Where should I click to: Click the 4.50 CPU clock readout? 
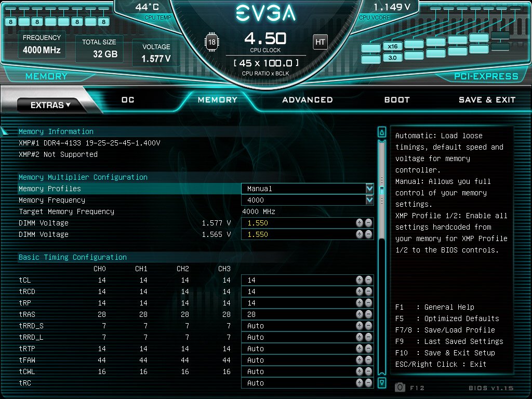[265, 38]
